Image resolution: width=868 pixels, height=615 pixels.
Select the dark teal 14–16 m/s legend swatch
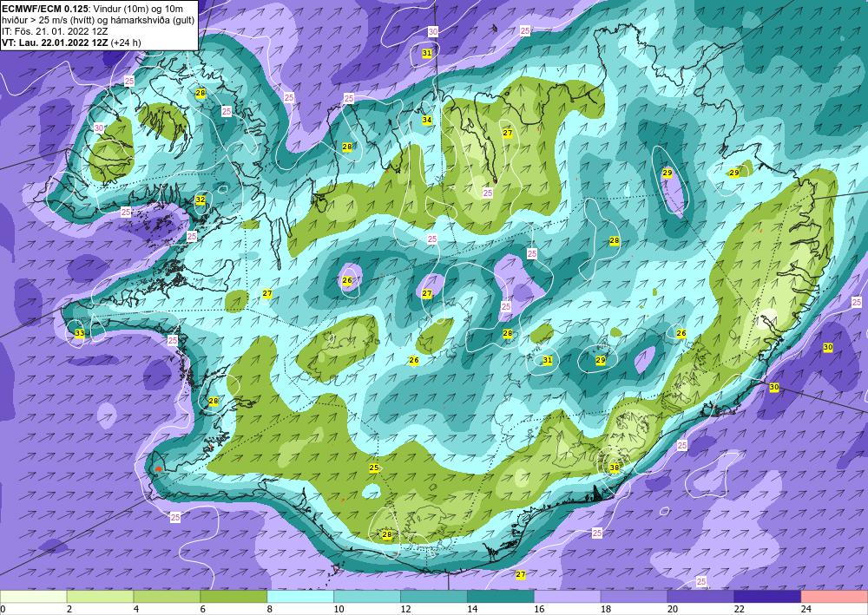(501, 597)
